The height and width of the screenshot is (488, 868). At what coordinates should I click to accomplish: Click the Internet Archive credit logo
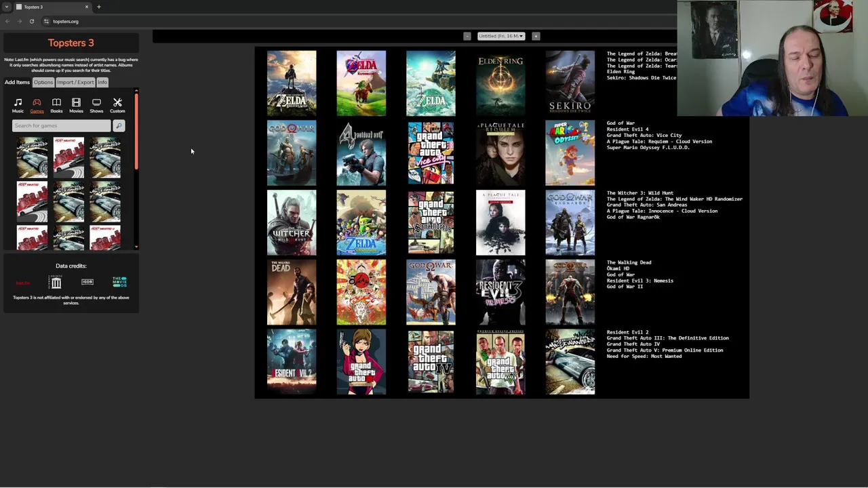56,283
